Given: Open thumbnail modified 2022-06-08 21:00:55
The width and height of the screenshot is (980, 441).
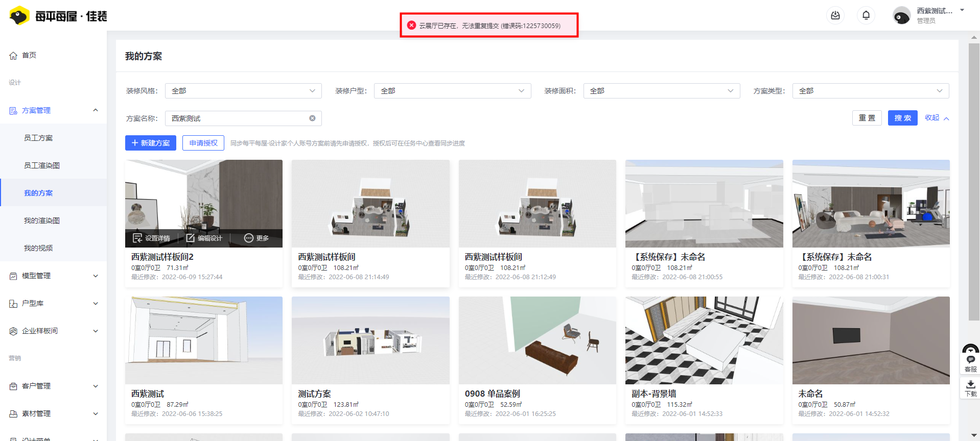Looking at the screenshot, I should pos(704,204).
